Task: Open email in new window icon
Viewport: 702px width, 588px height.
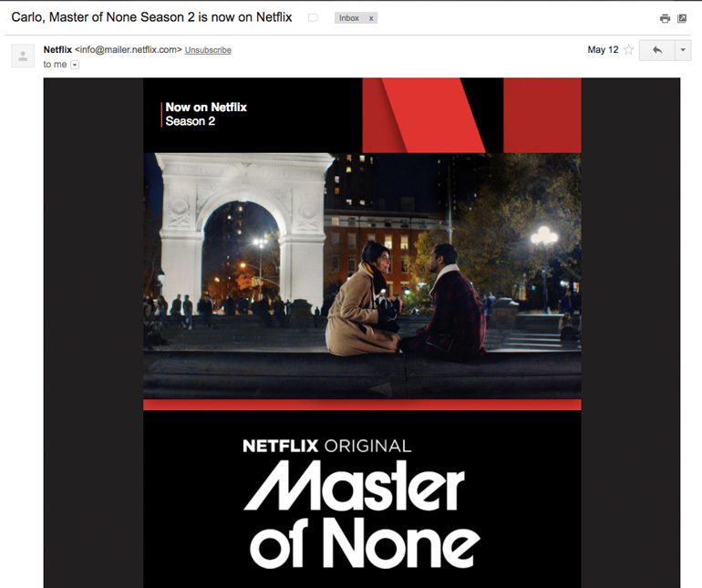Action: tap(682, 18)
